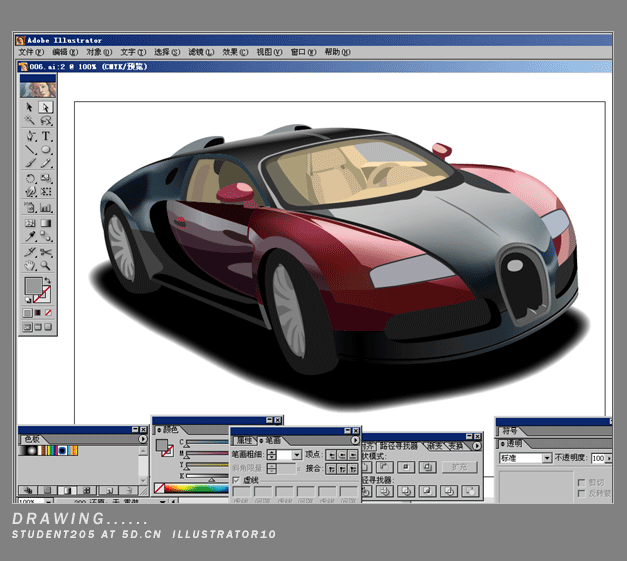
Task: Select the Pen tool
Action: tap(30, 136)
